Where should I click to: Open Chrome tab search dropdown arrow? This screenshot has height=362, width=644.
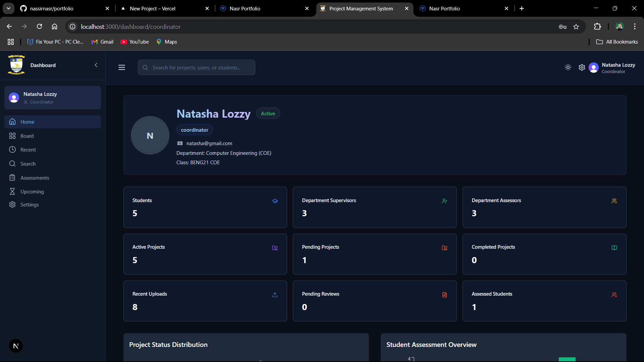click(x=8, y=8)
